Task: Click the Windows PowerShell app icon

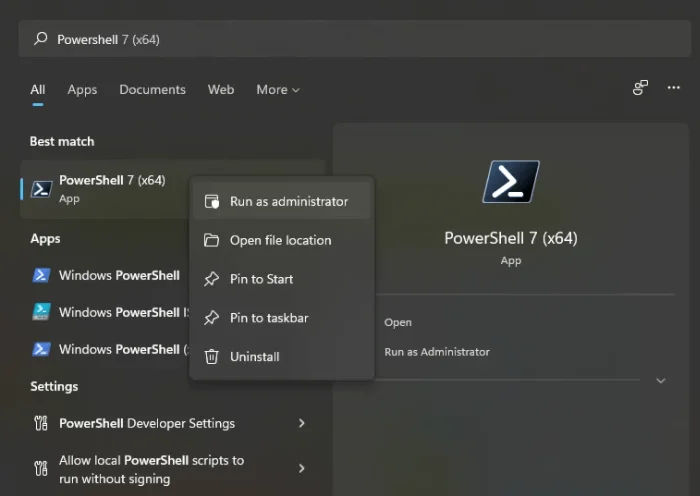Action: tap(41, 275)
